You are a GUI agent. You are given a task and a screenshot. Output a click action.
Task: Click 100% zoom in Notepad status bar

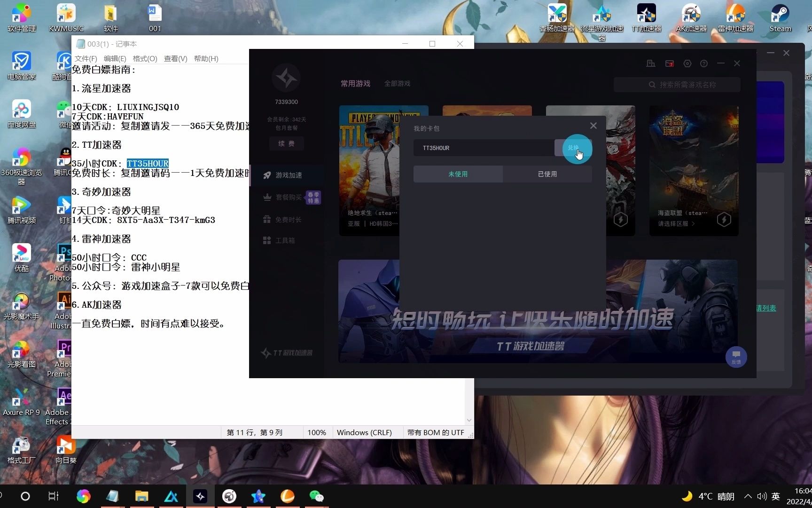317,433
